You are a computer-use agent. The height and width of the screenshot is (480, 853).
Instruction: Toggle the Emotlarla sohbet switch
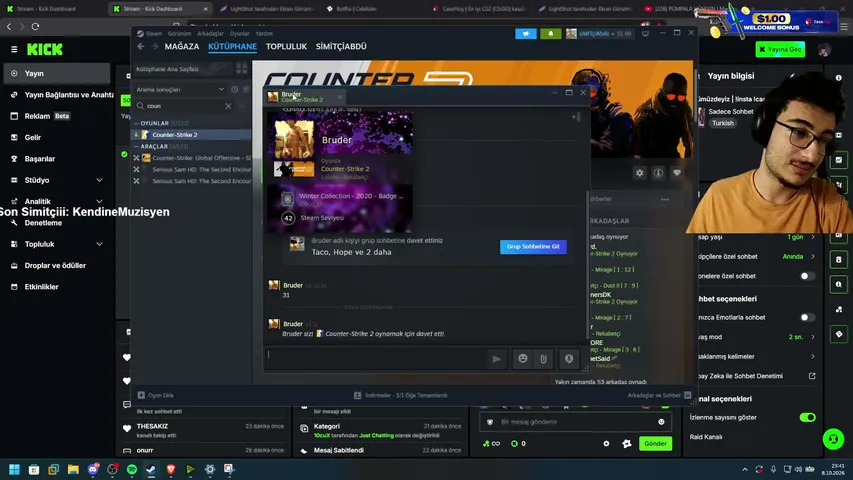(807, 318)
